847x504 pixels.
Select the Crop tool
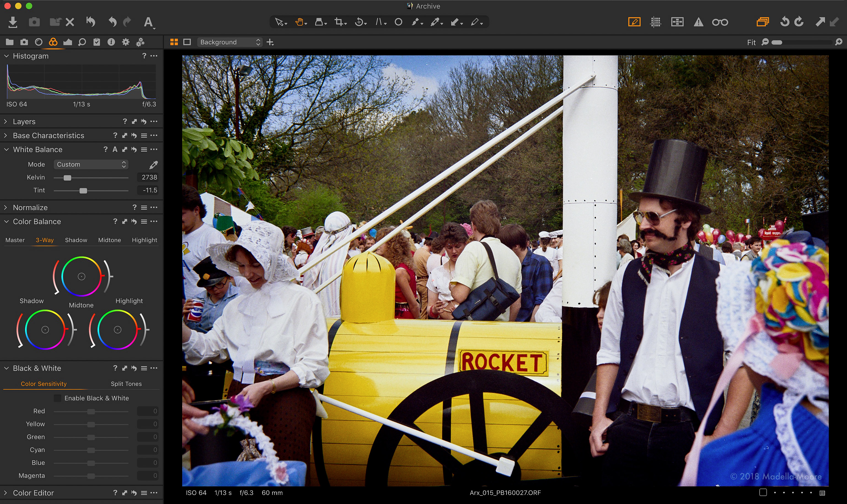(x=338, y=22)
